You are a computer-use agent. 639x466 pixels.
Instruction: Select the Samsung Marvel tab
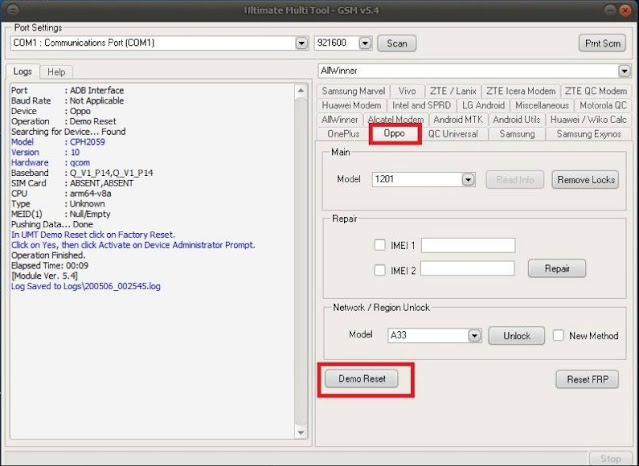(x=353, y=91)
